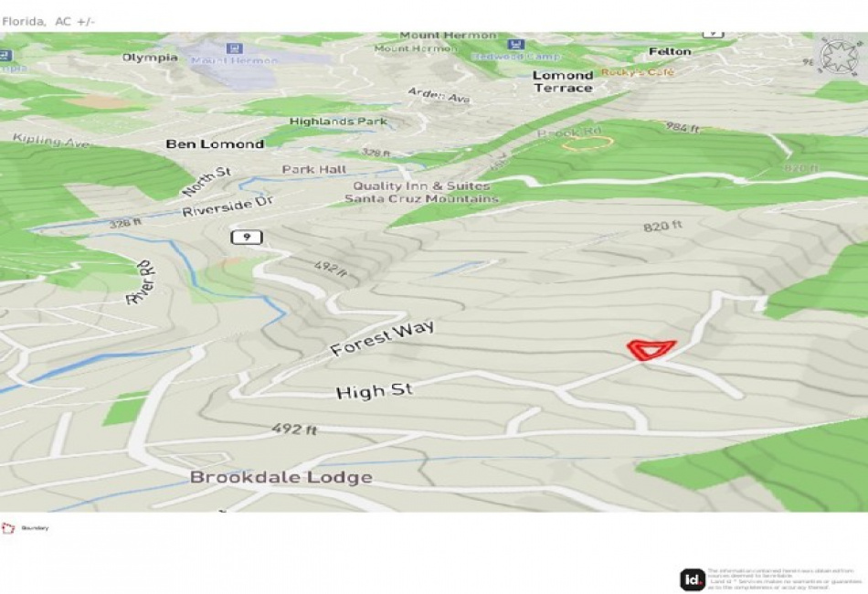The width and height of the screenshot is (868, 594).
Task: Click the building icon at the left map edge
Action: click(x=5, y=56)
